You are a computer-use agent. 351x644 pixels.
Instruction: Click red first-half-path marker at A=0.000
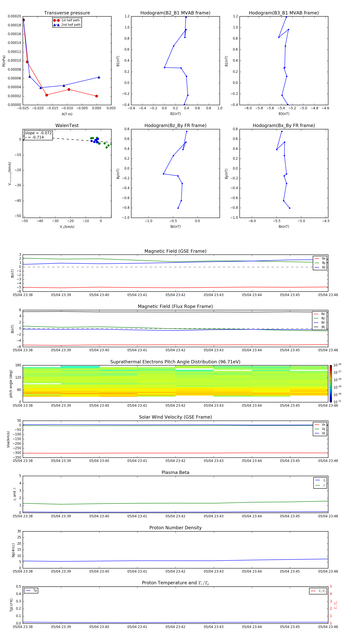pos(97,96)
